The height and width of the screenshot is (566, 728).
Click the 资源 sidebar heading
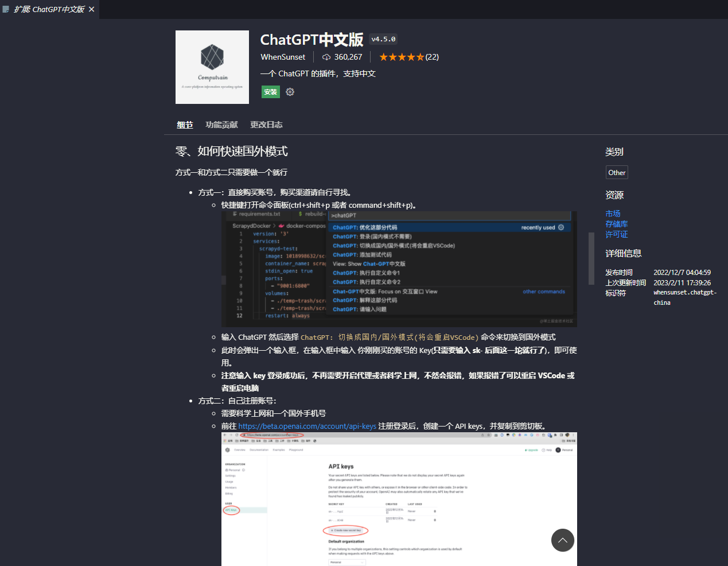(614, 195)
